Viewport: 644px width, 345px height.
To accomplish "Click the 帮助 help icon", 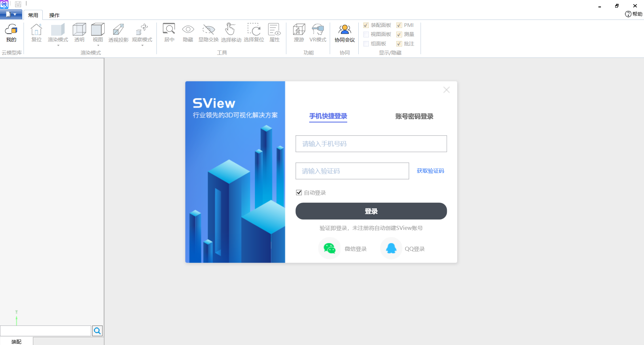I will pyautogui.click(x=628, y=14).
